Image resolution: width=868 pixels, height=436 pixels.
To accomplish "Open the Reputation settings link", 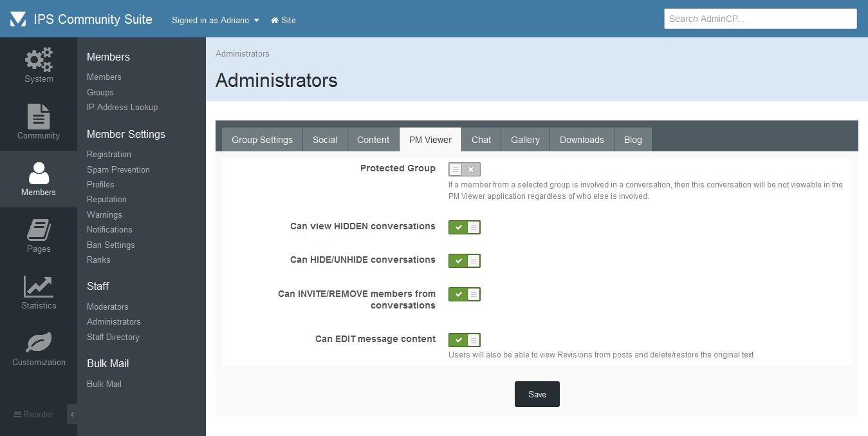I will coord(107,199).
